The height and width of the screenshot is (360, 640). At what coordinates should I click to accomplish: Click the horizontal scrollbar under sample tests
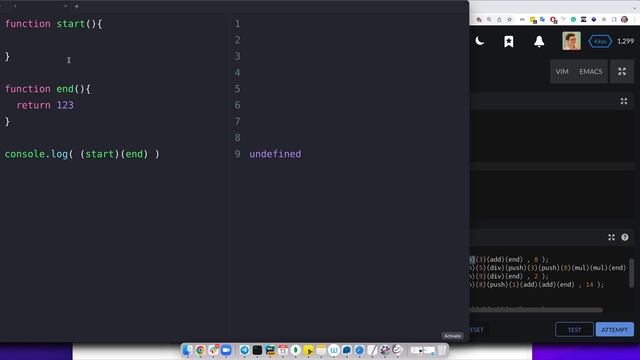point(536,310)
